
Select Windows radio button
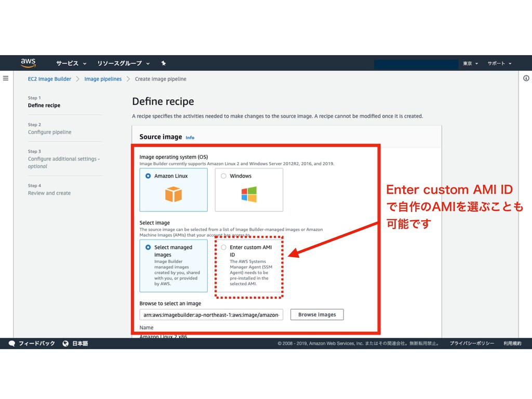coord(223,176)
